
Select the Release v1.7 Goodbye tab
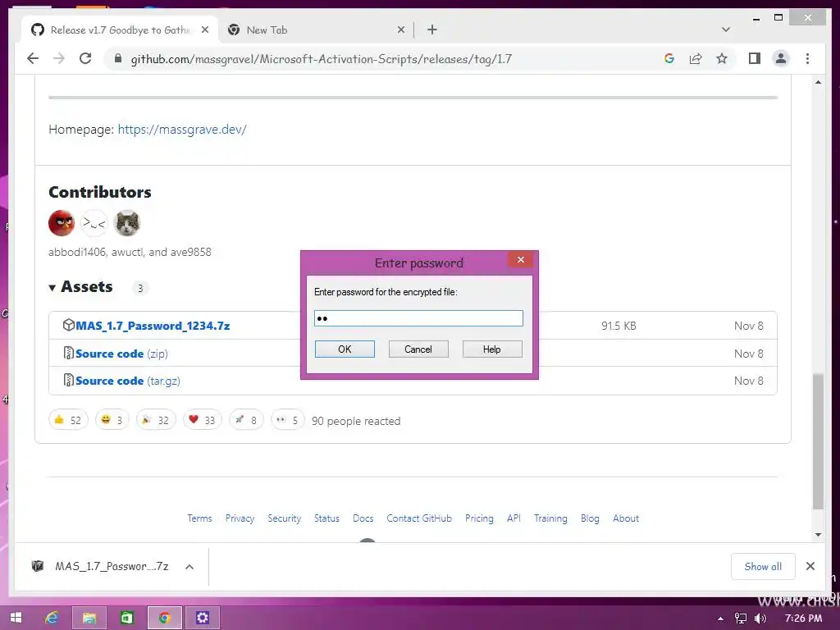(x=120, y=30)
